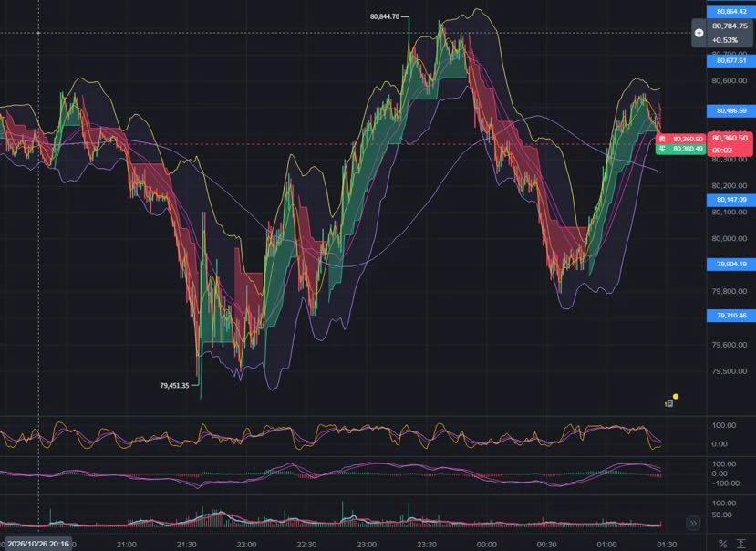Click the auto-fit price scale icon
This screenshot has width=756, height=551.
point(741,544)
